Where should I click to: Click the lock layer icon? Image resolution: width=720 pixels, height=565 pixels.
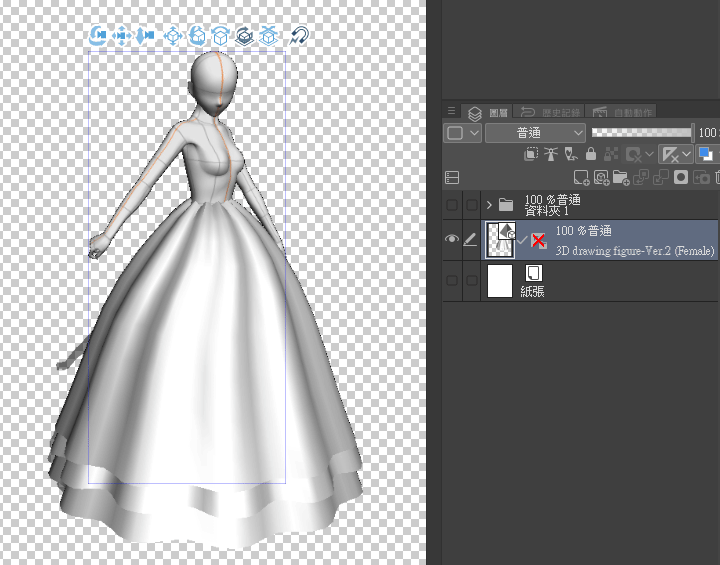591,155
